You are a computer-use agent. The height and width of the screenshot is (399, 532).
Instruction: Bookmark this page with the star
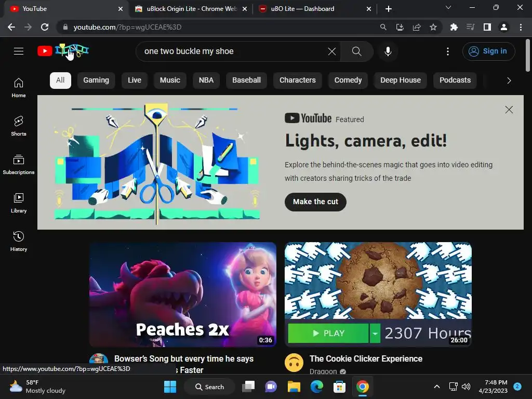pyautogui.click(x=433, y=27)
